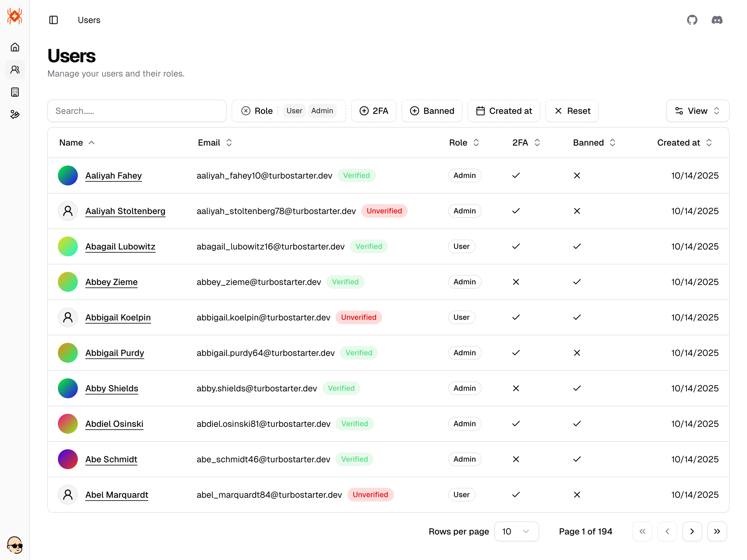Clear the Role filter x icon
The height and width of the screenshot is (560, 747).
(x=246, y=111)
